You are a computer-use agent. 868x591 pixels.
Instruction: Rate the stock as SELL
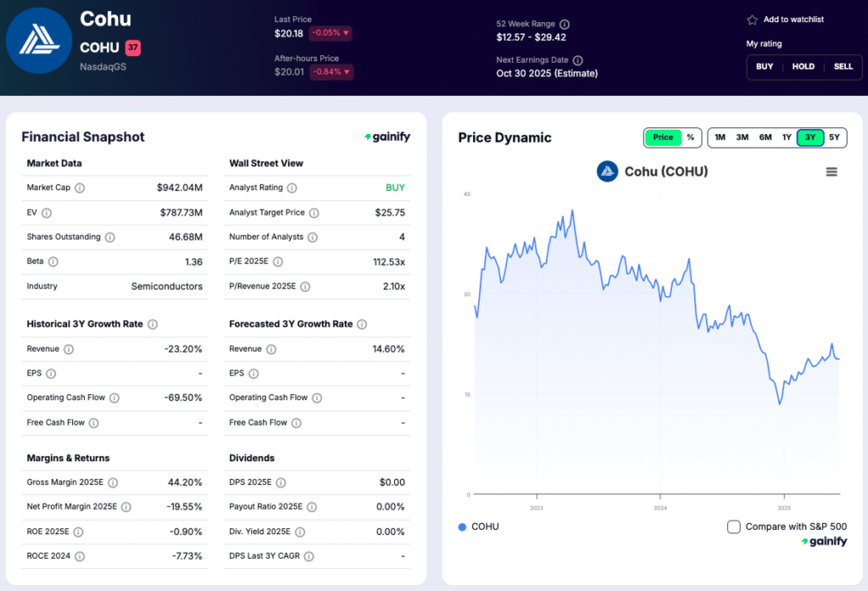843,67
